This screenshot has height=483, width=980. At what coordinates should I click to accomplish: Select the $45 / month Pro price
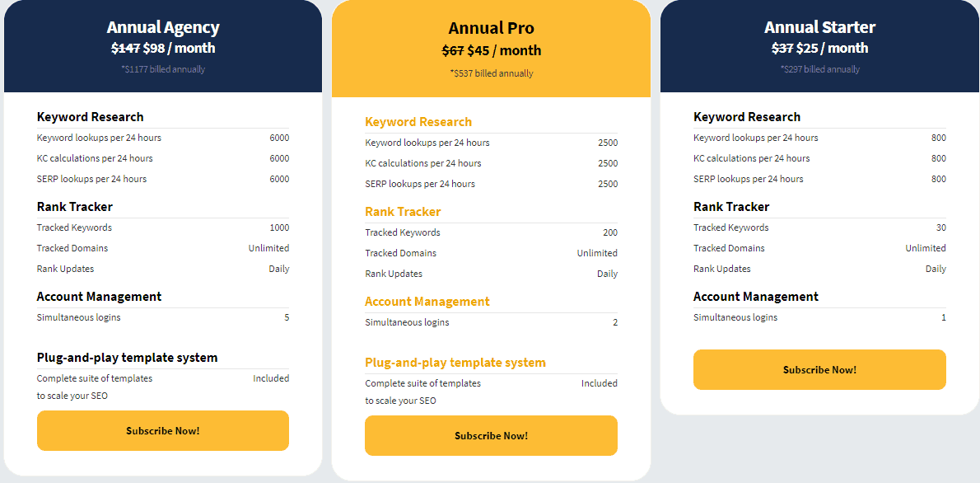[x=504, y=50]
